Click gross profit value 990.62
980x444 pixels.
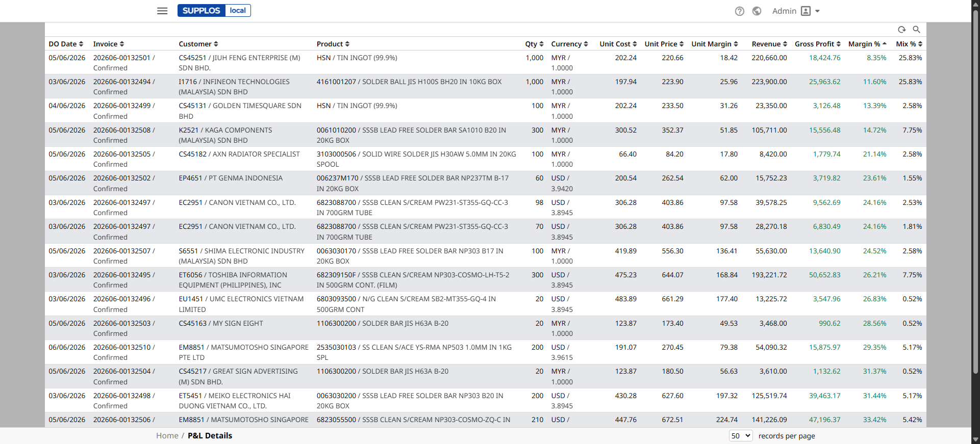[x=830, y=323]
